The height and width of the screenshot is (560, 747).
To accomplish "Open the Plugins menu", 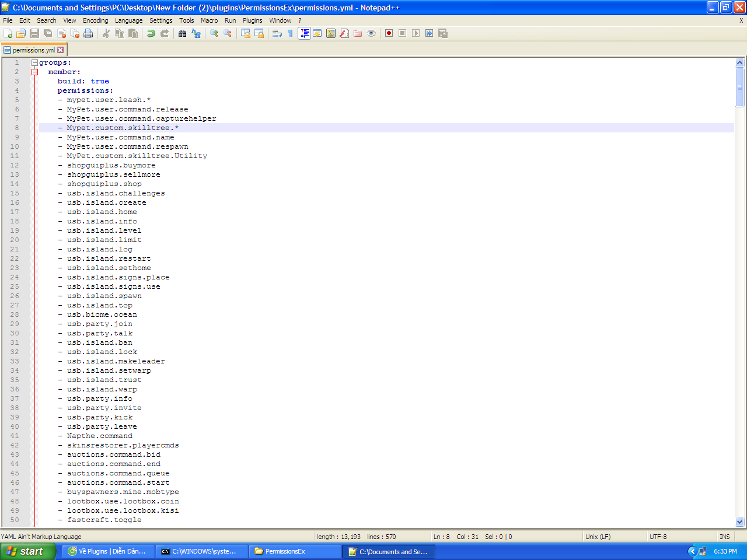I will (253, 20).
